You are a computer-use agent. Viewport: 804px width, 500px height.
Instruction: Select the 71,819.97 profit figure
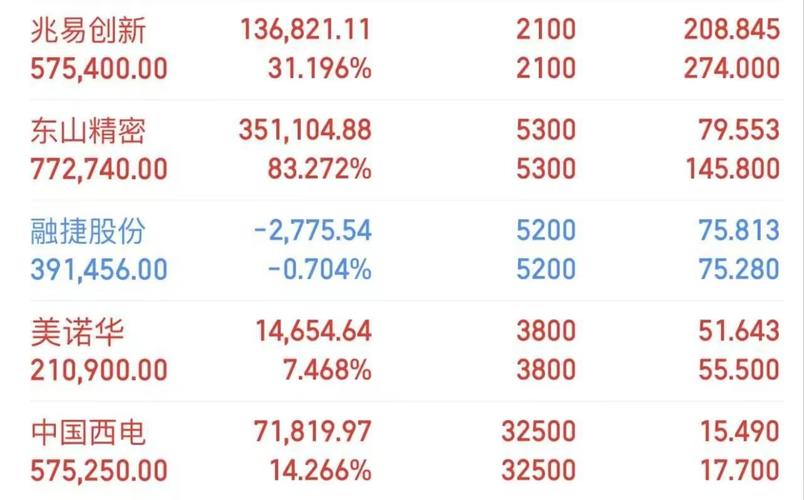(x=312, y=432)
